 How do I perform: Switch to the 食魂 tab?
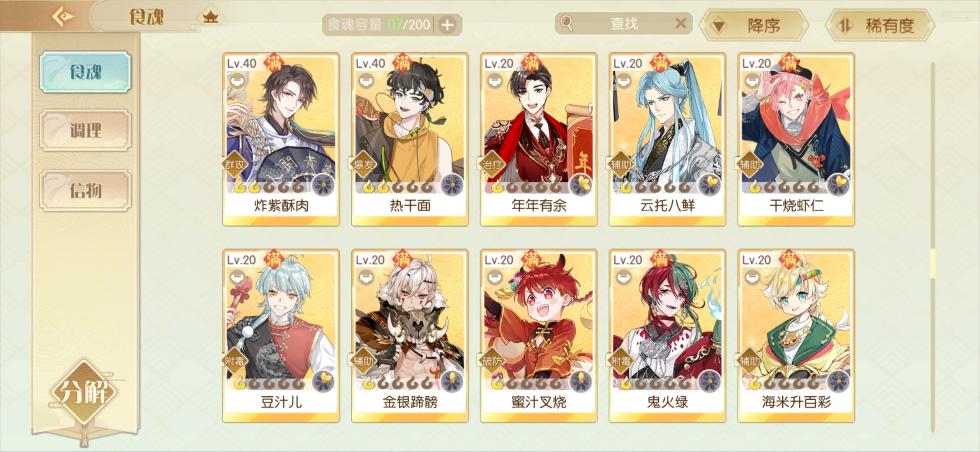pyautogui.click(x=85, y=72)
